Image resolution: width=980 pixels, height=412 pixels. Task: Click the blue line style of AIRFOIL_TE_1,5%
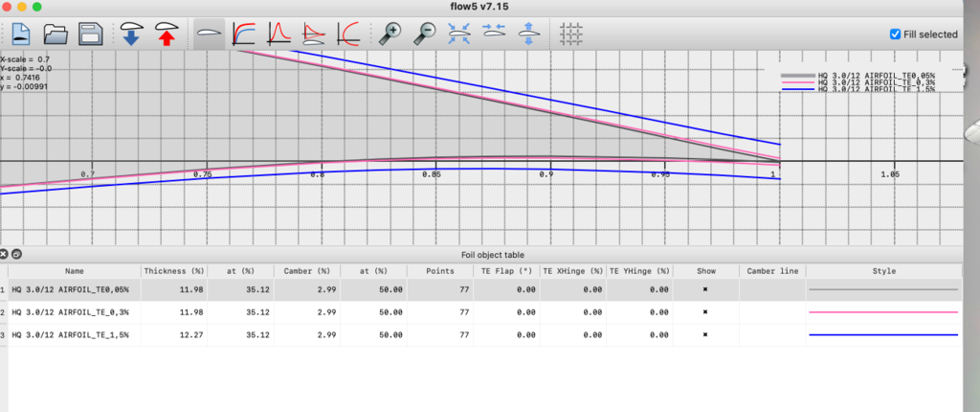click(882, 335)
